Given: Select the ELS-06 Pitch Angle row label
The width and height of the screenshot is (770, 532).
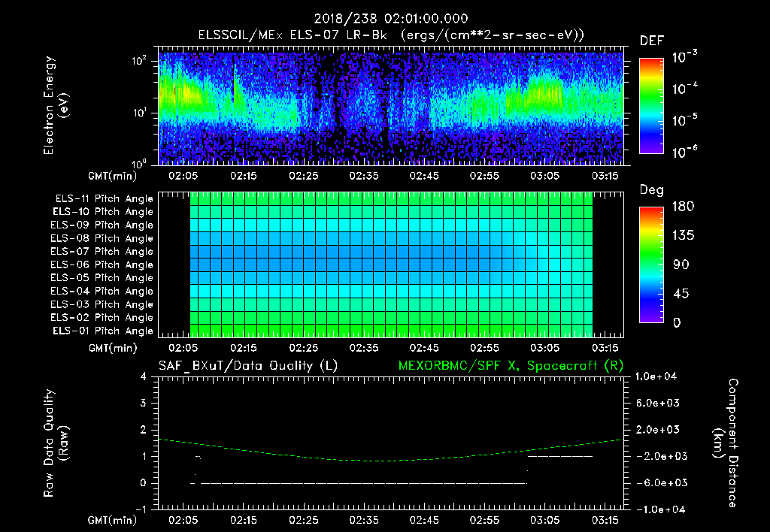Looking at the screenshot, I should tap(102, 264).
